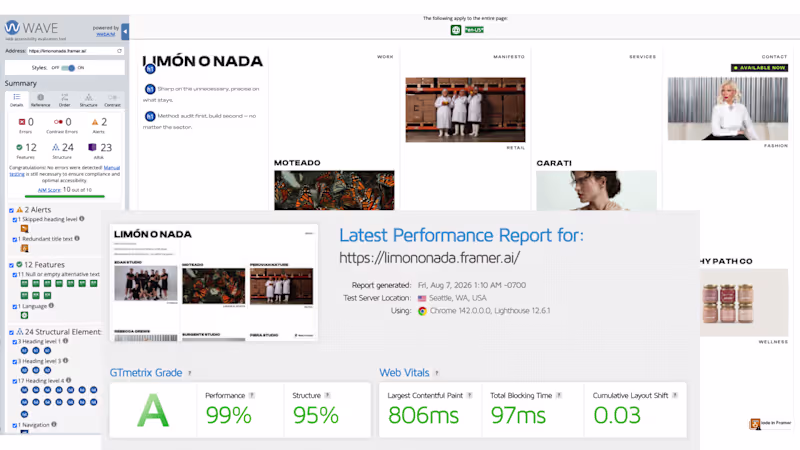Open the MANIFESTO page link
The height and width of the screenshot is (450, 800).
click(x=509, y=57)
